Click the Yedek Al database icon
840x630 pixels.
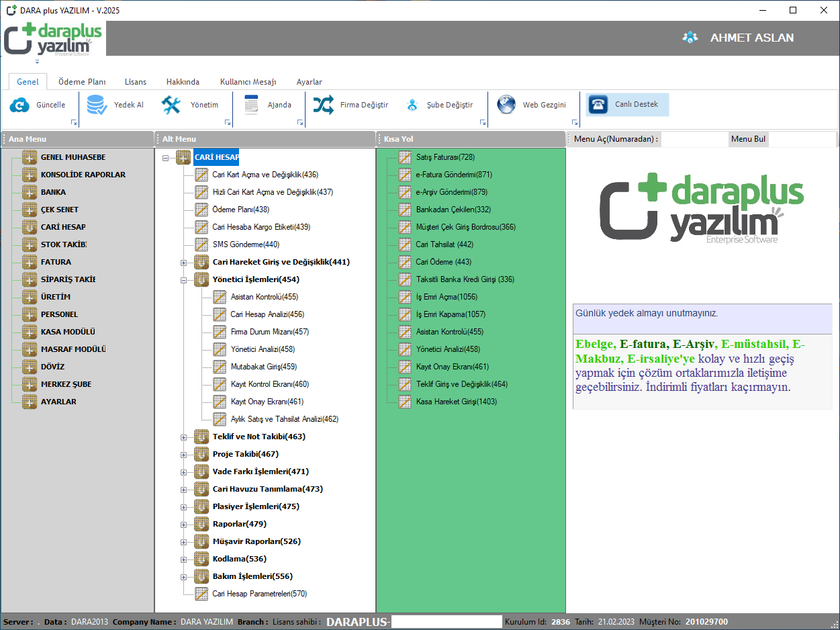coord(97,105)
